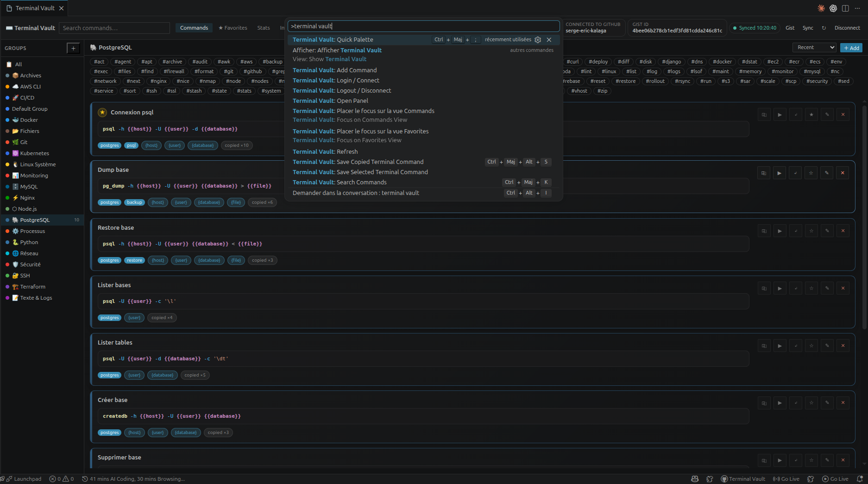The height and width of the screenshot is (484, 868).
Task: Click the blue Add button
Action: pos(851,48)
